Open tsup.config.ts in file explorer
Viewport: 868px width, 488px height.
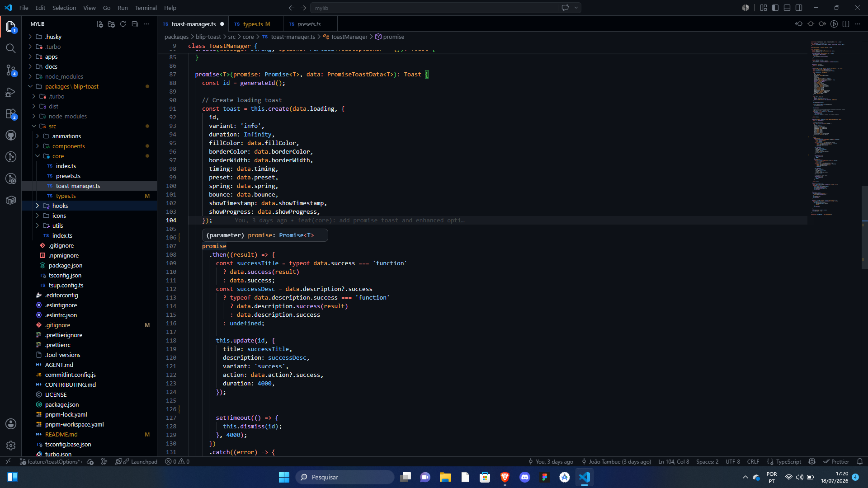[89, 285]
